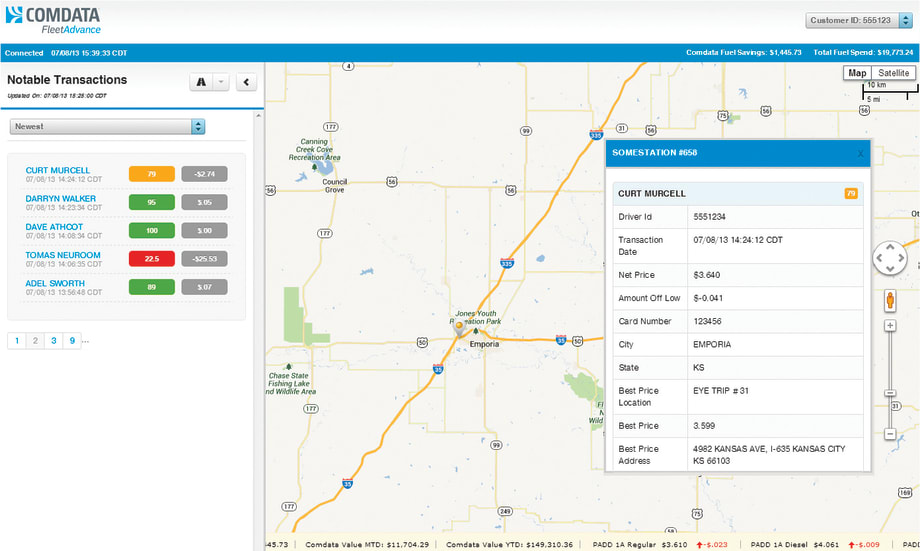Viewport: 920px width, 551px height.
Task: Click the Emporia city label on the map
Action: pos(484,344)
